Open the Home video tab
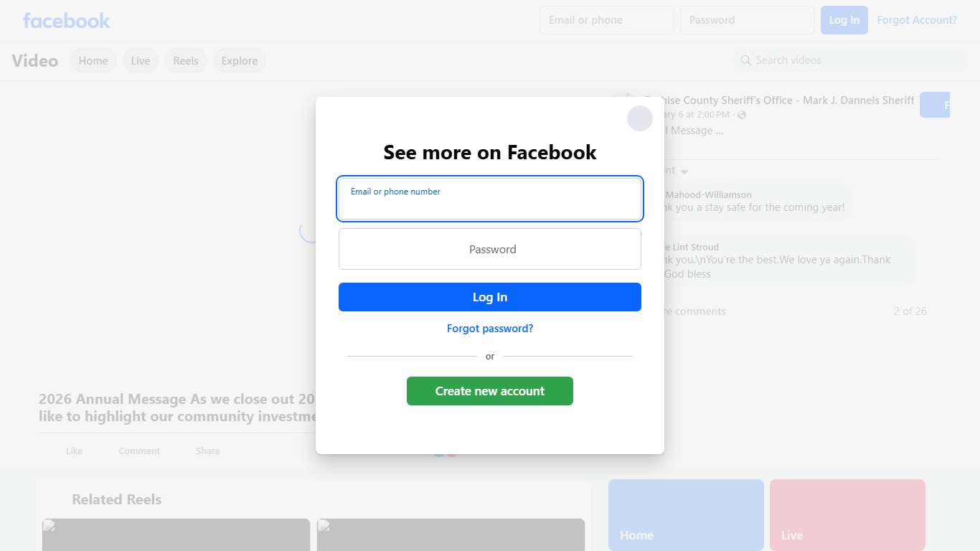 pyautogui.click(x=93, y=61)
